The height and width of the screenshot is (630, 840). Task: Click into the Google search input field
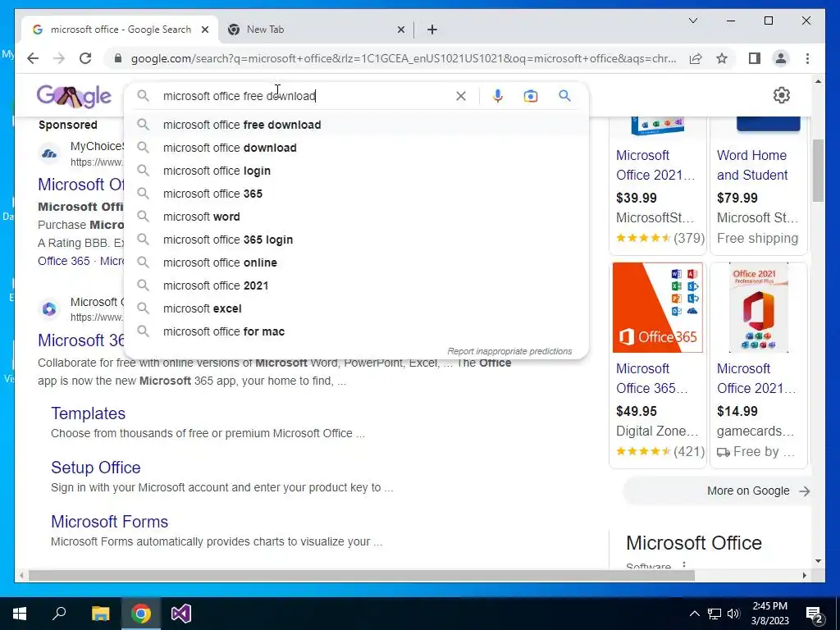coord(305,96)
